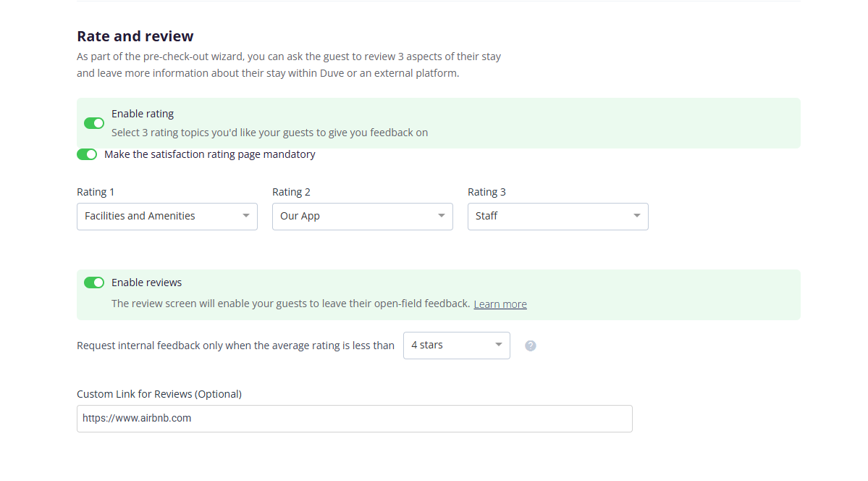This screenshot has width=868, height=481.
Task: Click the Custom Link for Reviews field
Action: [x=355, y=418]
